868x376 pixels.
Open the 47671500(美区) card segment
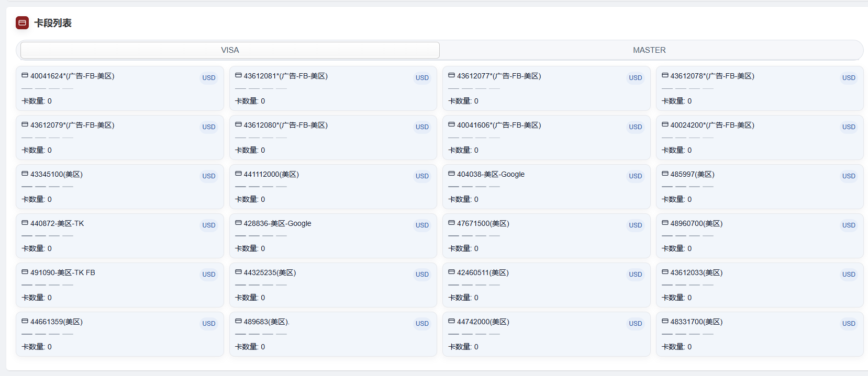pyautogui.click(x=546, y=236)
